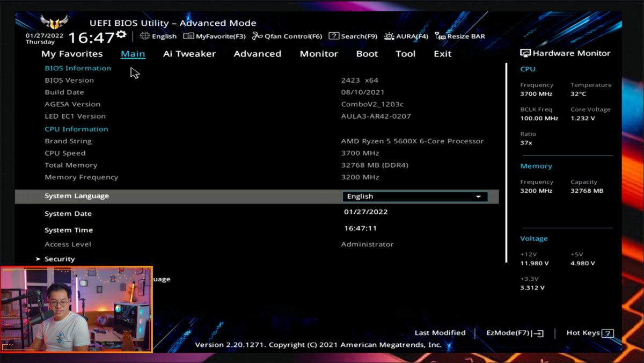Go to the Monitor tab
The width and height of the screenshot is (644, 363).
[x=319, y=54]
